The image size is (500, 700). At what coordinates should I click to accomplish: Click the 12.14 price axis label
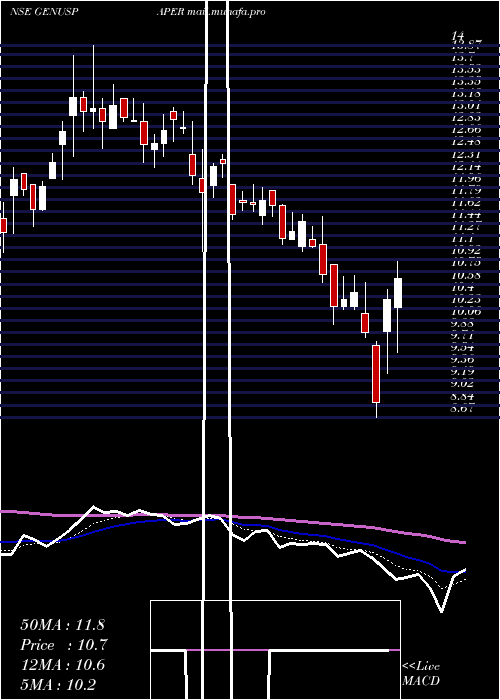pos(466,167)
